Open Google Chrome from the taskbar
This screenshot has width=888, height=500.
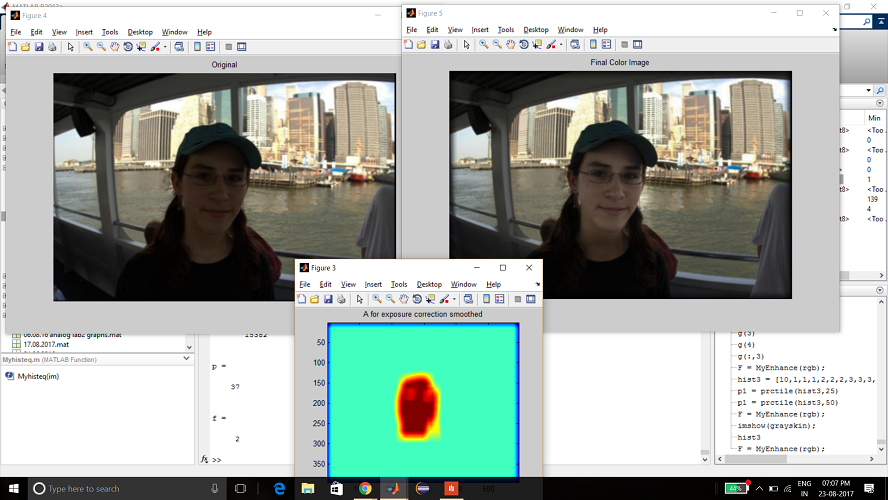click(x=365, y=488)
